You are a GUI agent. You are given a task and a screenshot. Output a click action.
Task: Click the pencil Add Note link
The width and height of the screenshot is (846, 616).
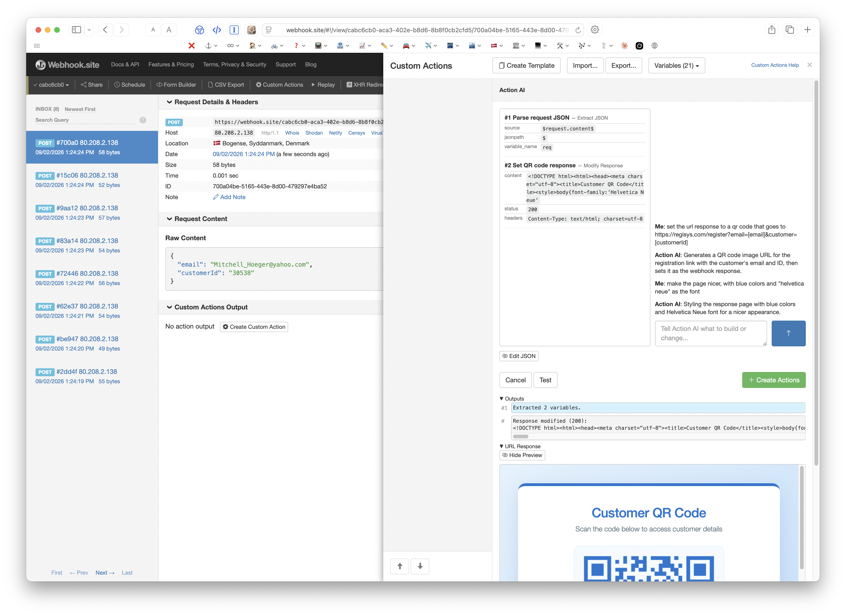(x=229, y=197)
